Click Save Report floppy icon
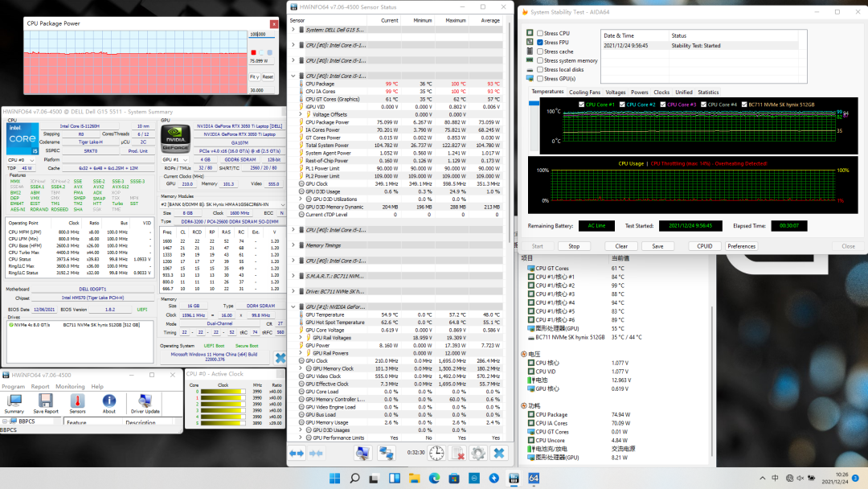Image resolution: width=868 pixels, height=489 pixels. [x=45, y=403]
